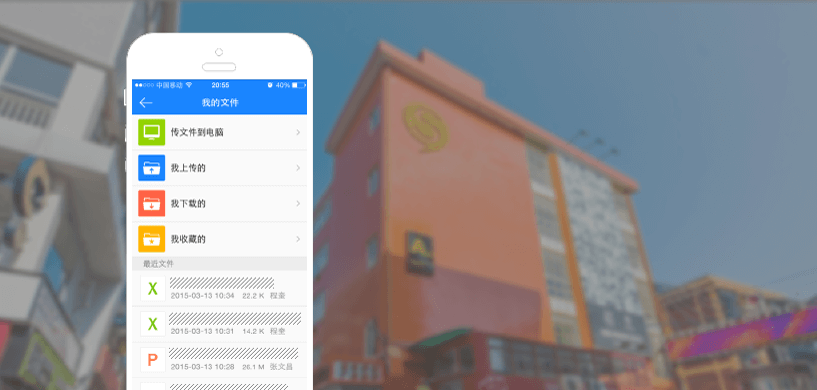Tap sender name 张文昌
Image resolution: width=817 pixels, height=390 pixels.
tap(281, 367)
